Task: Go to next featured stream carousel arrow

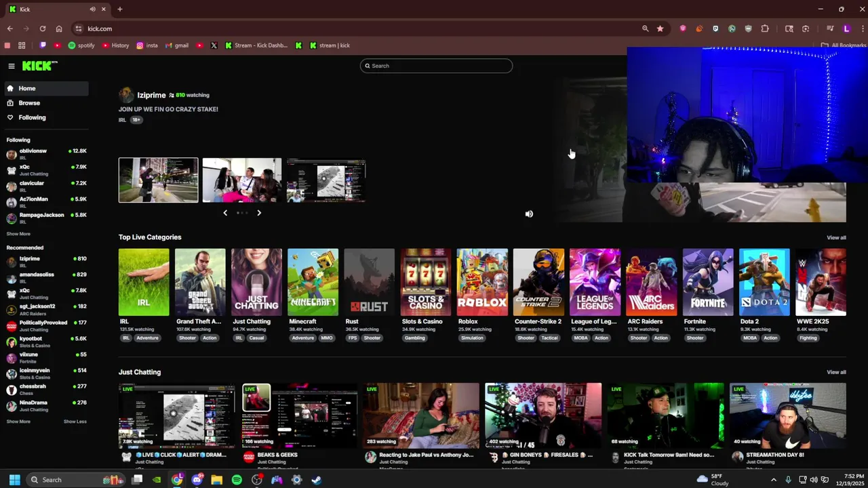Action: [258, 213]
